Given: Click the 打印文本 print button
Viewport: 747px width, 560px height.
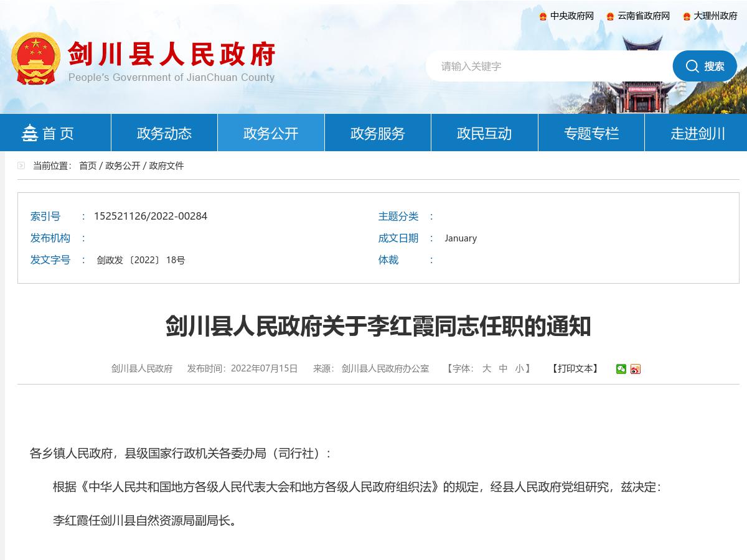Looking at the screenshot, I should [574, 368].
